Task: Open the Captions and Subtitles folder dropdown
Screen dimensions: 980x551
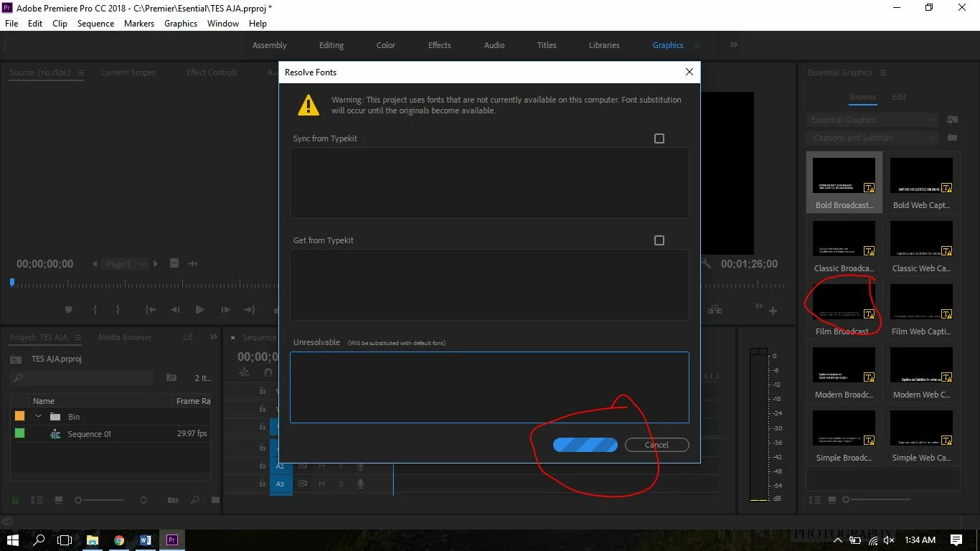Action: click(x=872, y=138)
